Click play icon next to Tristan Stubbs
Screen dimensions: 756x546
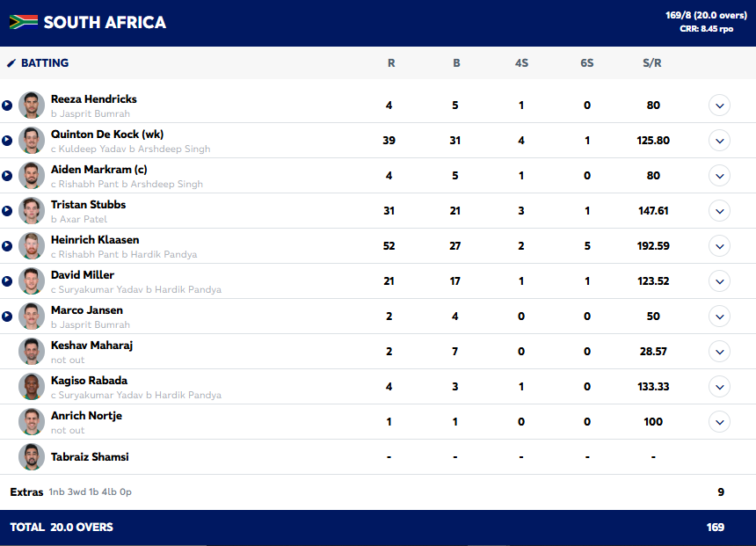pos(7,211)
